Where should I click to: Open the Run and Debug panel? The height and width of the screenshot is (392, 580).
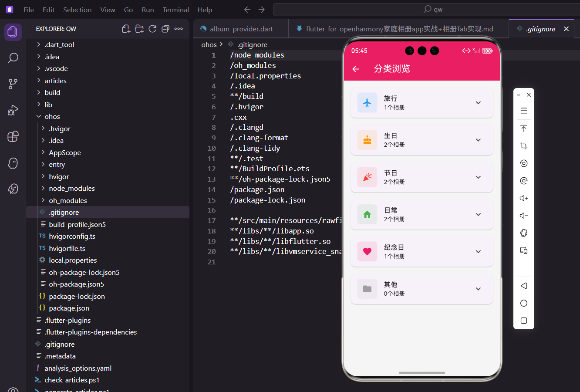(13, 110)
